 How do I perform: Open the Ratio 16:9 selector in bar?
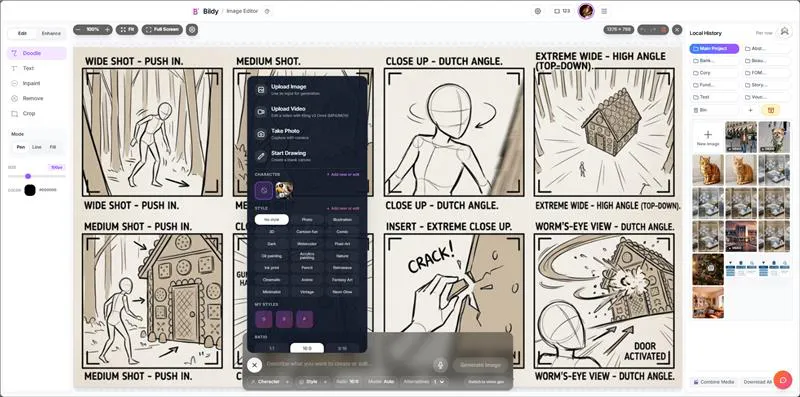pyautogui.click(x=348, y=381)
